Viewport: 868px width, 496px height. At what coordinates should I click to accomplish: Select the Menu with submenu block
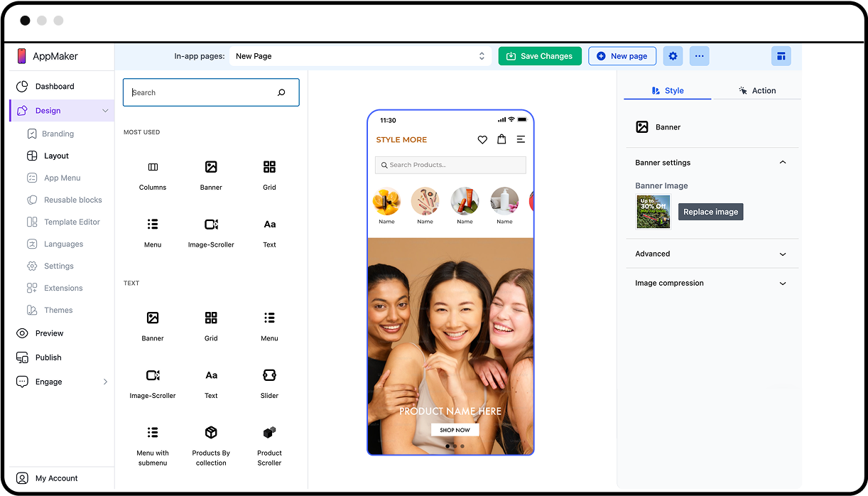153,433
